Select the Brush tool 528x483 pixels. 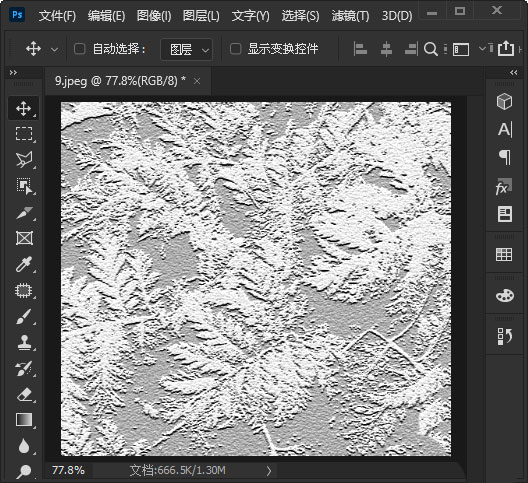point(24,317)
